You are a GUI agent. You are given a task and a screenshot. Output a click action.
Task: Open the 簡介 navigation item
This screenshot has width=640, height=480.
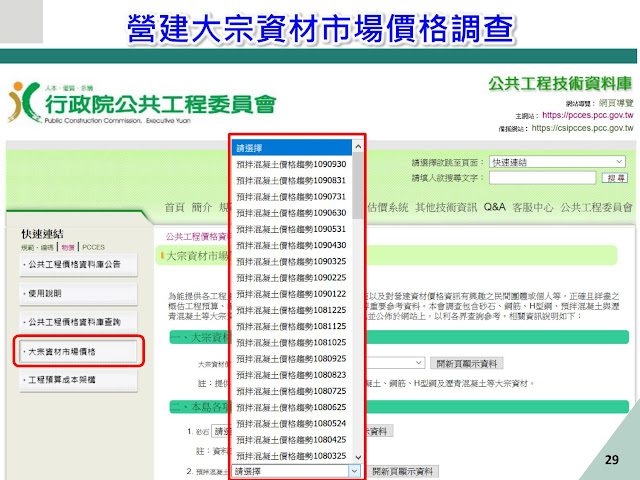click(202, 207)
